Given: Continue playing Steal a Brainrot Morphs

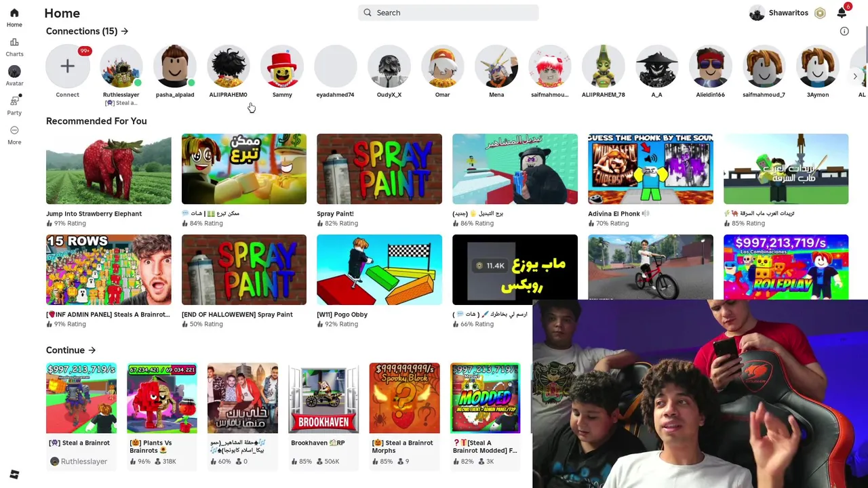Looking at the screenshot, I should [404, 398].
